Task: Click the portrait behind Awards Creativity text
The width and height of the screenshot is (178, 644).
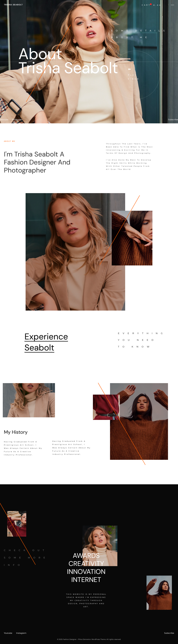Action: coord(100,546)
